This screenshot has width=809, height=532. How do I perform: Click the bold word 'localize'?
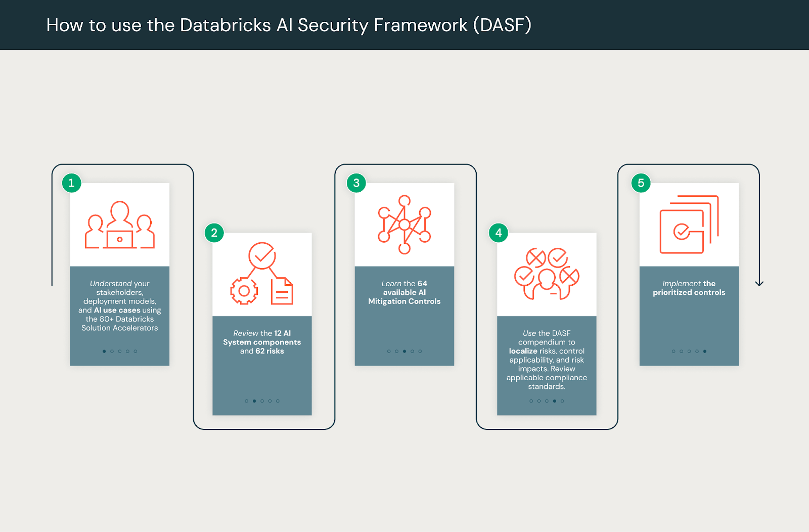pyautogui.click(x=523, y=351)
